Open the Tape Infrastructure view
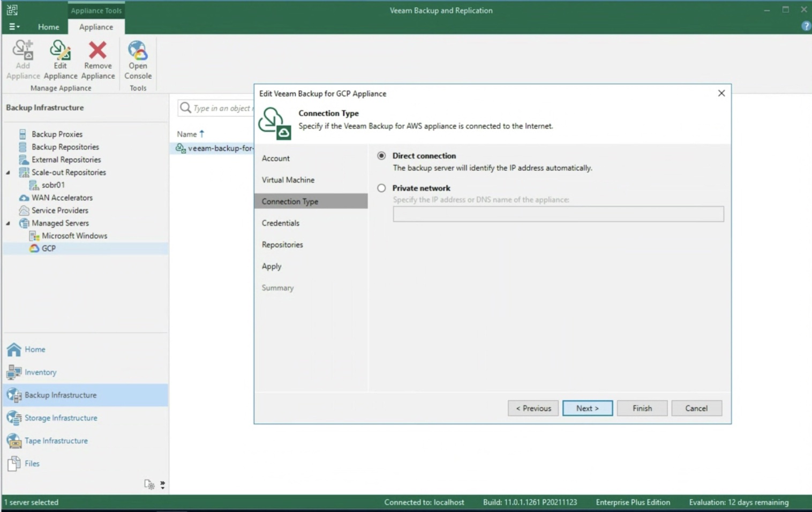812x512 pixels. click(56, 441)
